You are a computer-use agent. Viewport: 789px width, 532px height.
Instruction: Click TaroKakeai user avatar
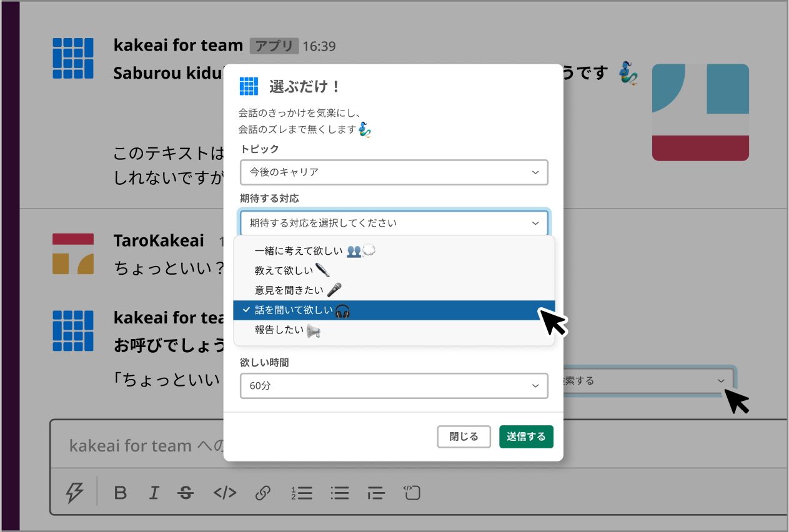pyautogui.click(x=73, y=254)
